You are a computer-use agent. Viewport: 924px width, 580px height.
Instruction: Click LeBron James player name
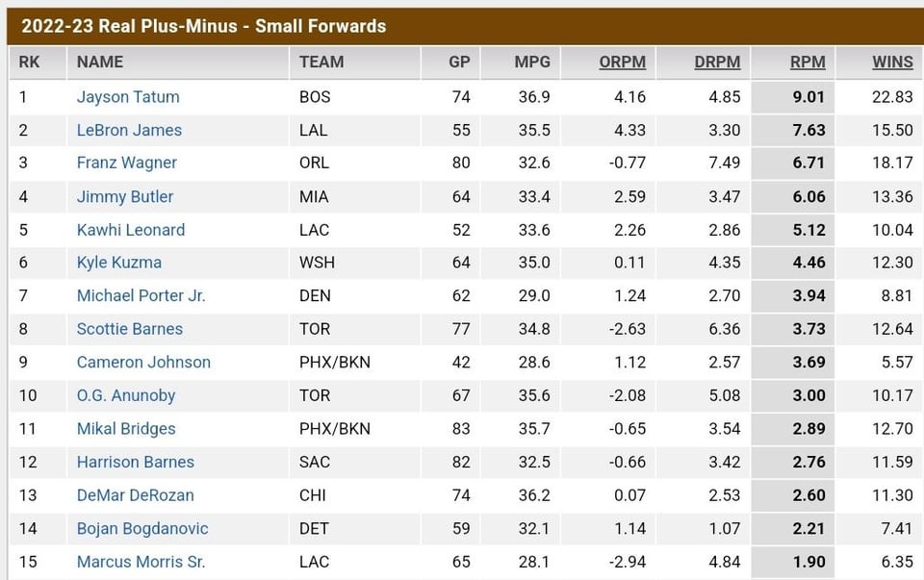click(129, 130)
